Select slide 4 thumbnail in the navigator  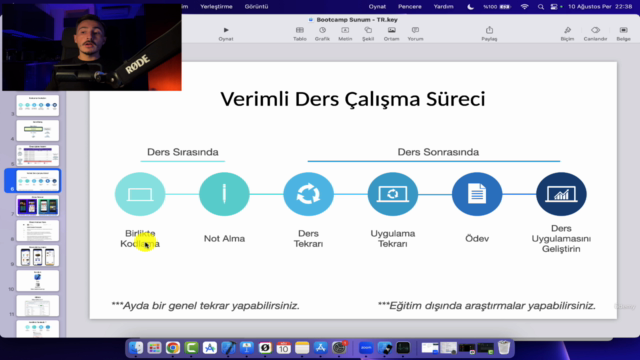pyautogui.click(x=38, y=130)
